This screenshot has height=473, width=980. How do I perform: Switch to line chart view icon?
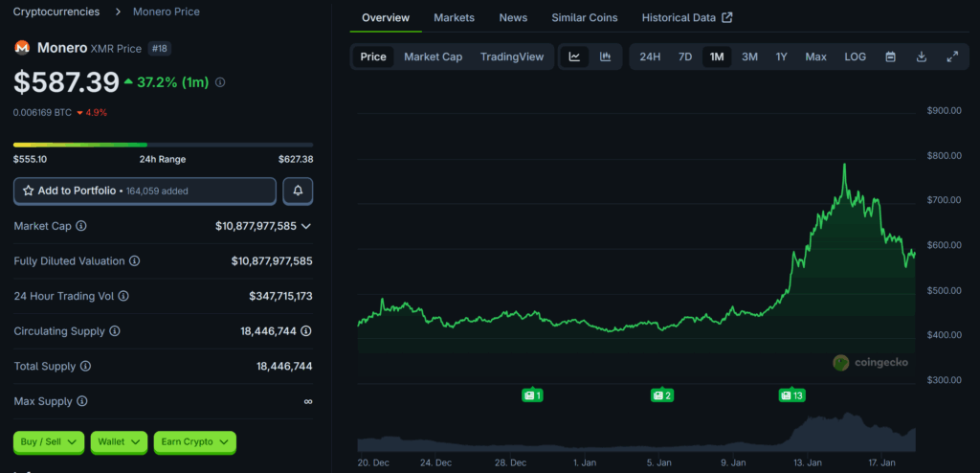click(x=574, y=56)
